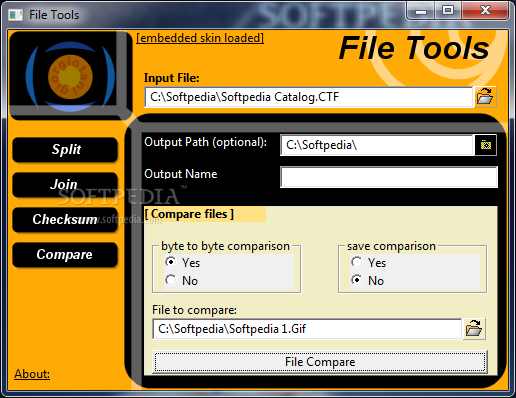Focus the Input File path field
The width and height of the screenshot is (516, 398).
tap(309, 97)
